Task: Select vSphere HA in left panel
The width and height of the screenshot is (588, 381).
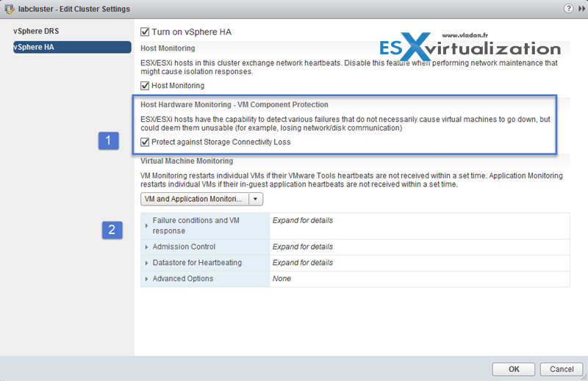Action: coord(72,47)
